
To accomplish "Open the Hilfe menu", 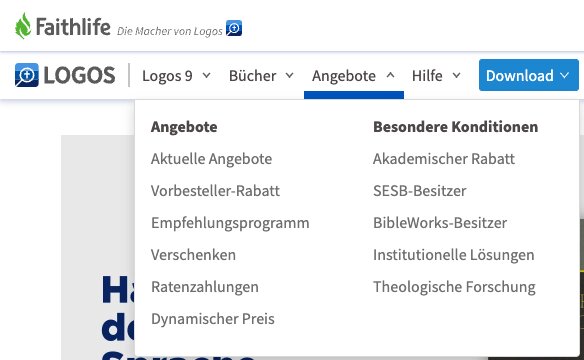I will (436, 76).
